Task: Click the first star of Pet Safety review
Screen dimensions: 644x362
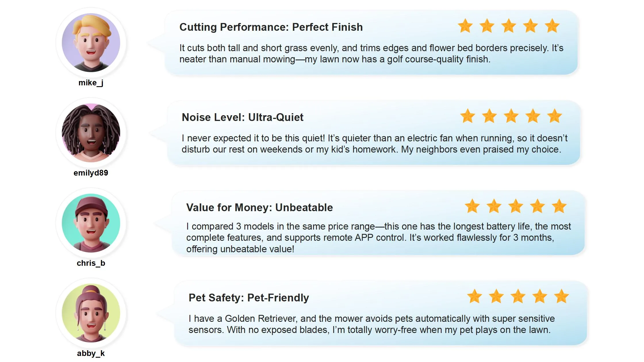Action: (x=474, y=296)
